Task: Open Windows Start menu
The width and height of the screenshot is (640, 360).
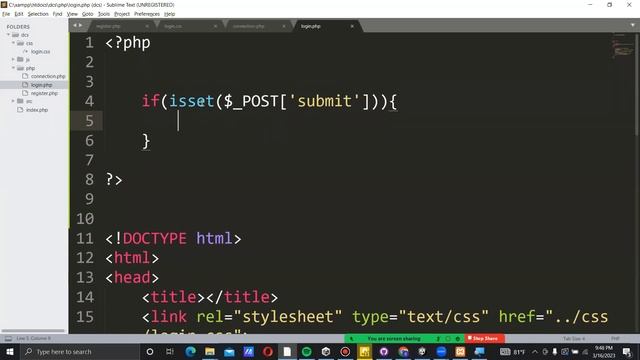Action: [9, 351]
